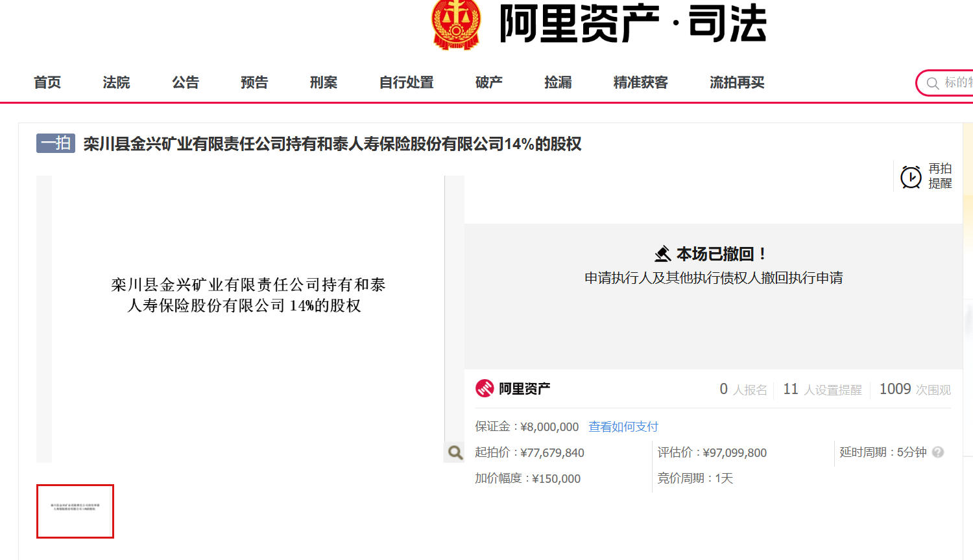Open the 首页 navigation tab

pyautogui.click(x=47, y=82)
